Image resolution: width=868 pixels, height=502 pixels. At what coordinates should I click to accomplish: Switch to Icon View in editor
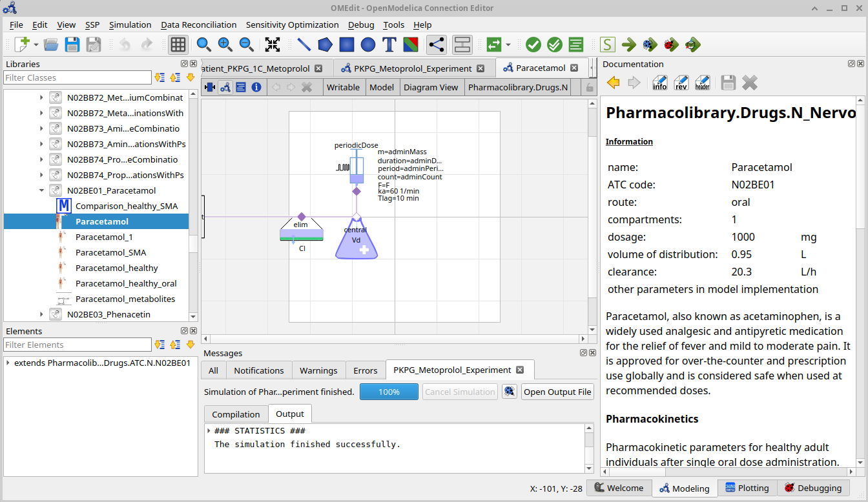[210, 87]
